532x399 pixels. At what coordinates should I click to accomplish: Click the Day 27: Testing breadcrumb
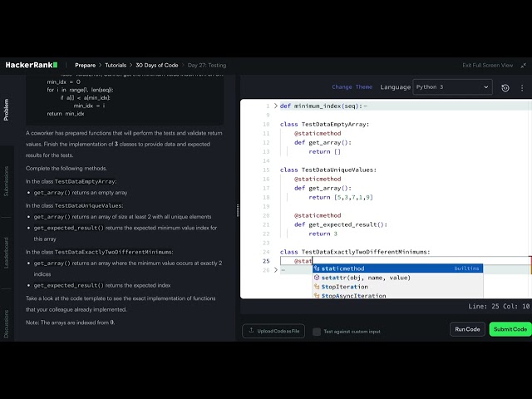[207, 65]
